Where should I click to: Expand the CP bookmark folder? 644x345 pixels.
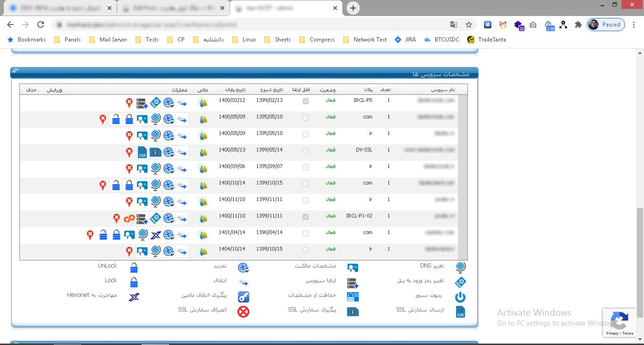coord(176,40)
